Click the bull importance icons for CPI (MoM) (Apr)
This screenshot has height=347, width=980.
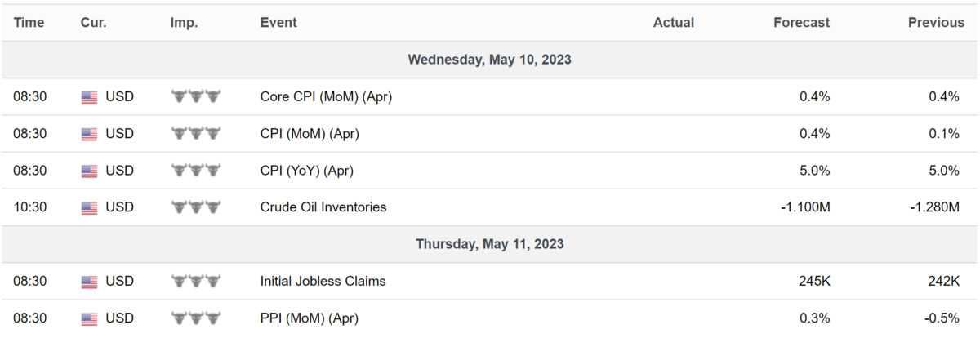pyautogui.click(x=196, y=134)
